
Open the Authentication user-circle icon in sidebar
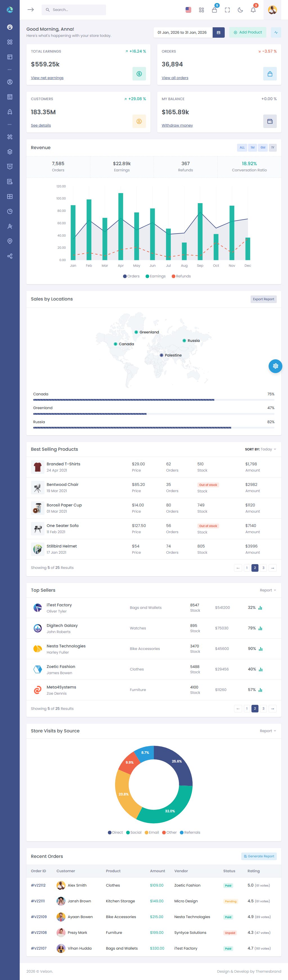10,82
